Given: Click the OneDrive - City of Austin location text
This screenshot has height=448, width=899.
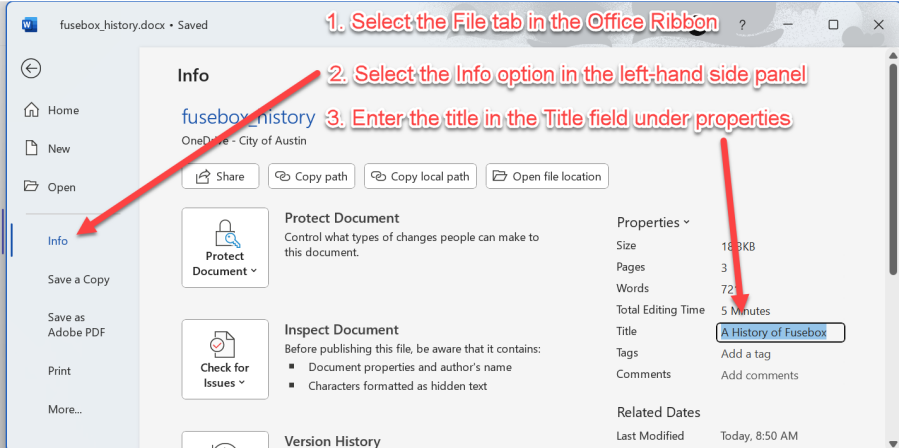Looking at the screenshot, I should tap(244, 141).
